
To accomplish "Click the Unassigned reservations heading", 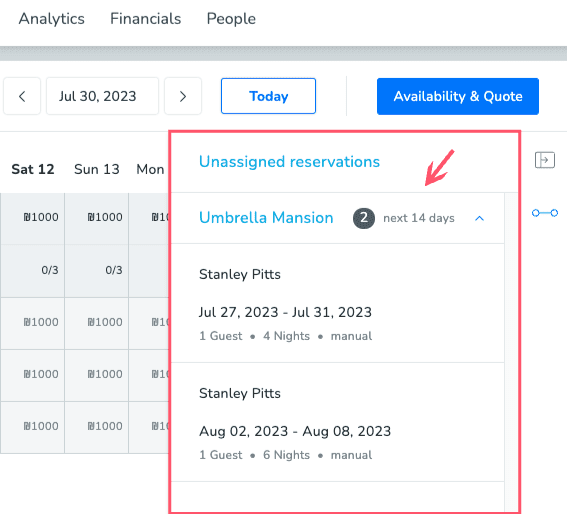I will [289, 162].
